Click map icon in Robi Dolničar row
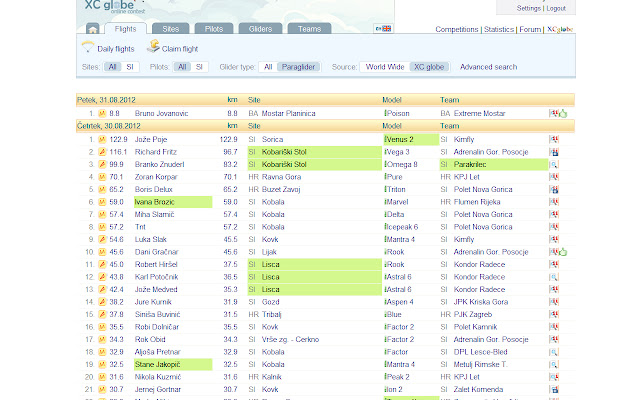This screenshot has width=640, height=400. [554, 327]
